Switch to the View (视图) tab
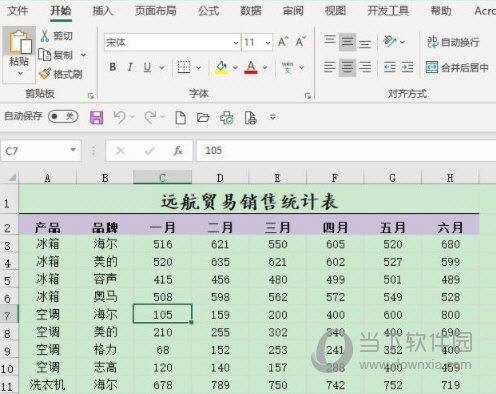496x394 pixels. [x=335, y=11]
